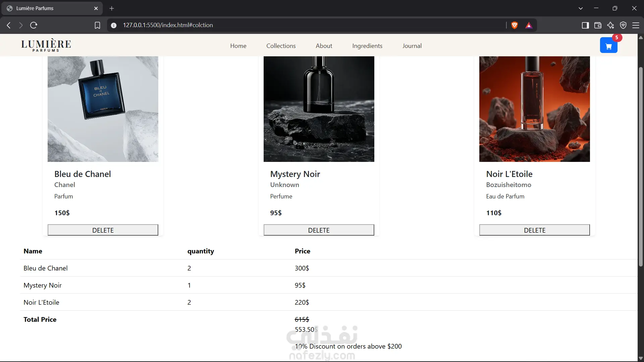Viewport: 644px width, 362px height.
Task: Click the browser forward arrow
Action: [21, 25]
